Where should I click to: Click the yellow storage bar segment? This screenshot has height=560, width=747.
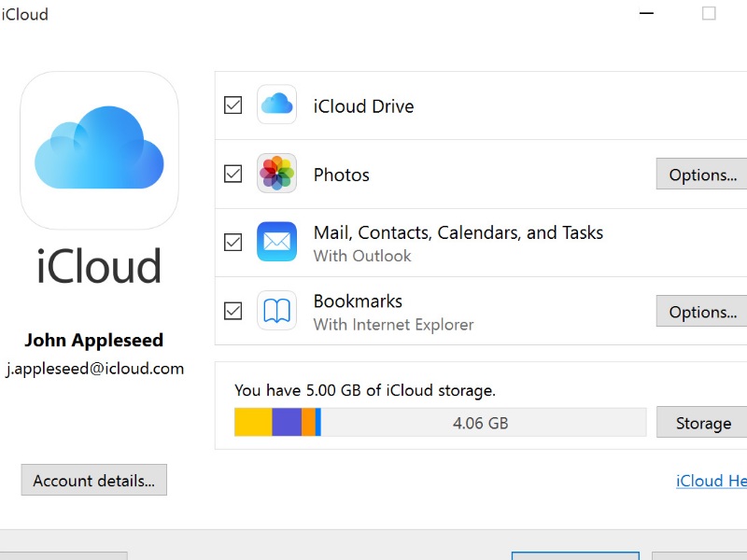(253, 422)
